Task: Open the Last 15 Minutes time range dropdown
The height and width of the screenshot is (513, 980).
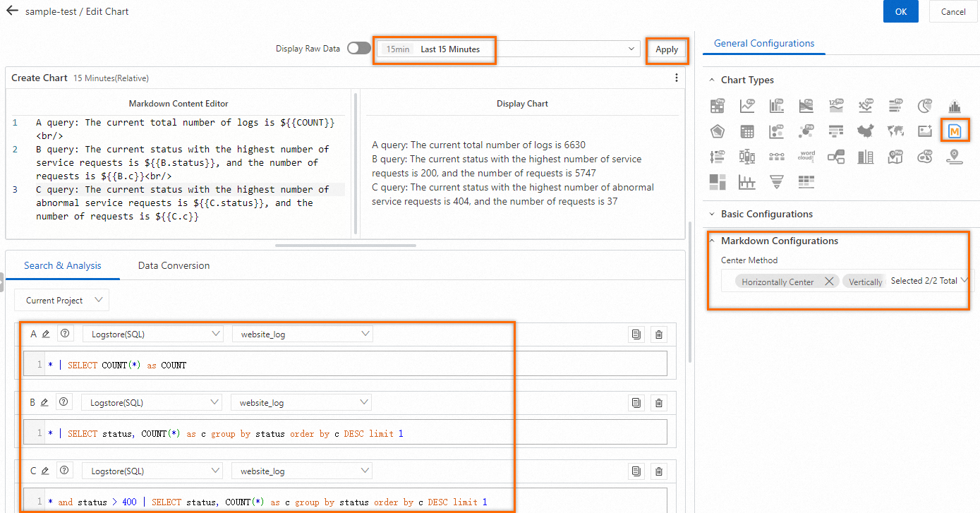Action: pos(509,49)
